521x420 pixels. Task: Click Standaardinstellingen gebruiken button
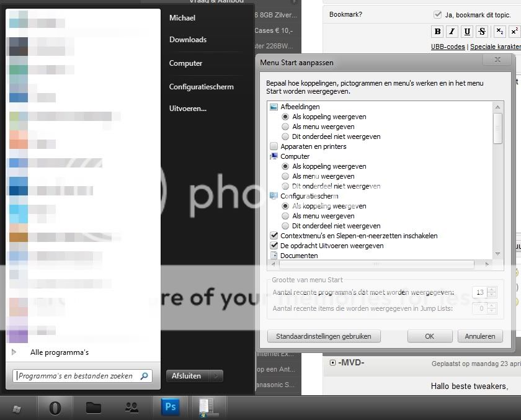click(324, 336)
